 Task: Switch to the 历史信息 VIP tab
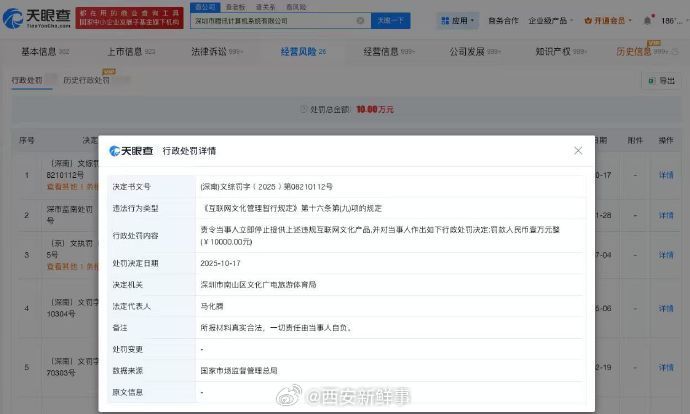pos(647,51)
